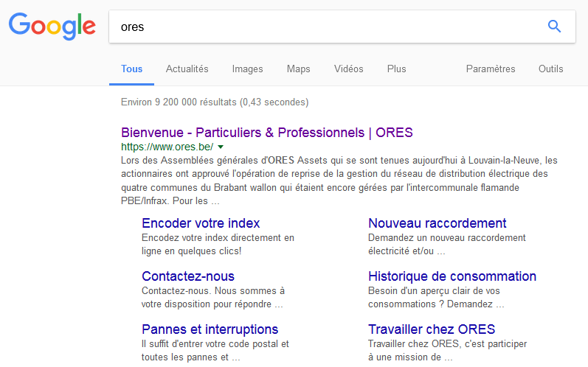Open the 'Contactez-nous' sitelink
Screen dimensions: 588x367
pyautogui.click(x=188, y=276)
